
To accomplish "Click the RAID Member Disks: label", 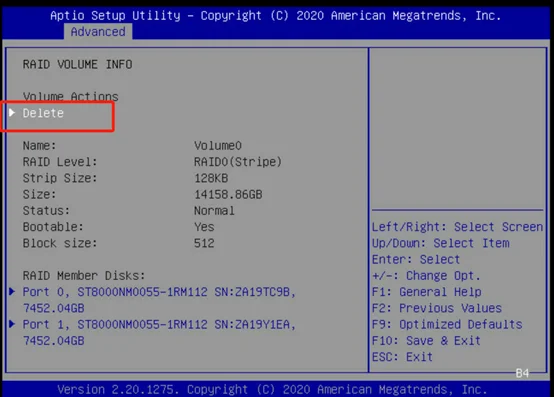I will 84,275.
